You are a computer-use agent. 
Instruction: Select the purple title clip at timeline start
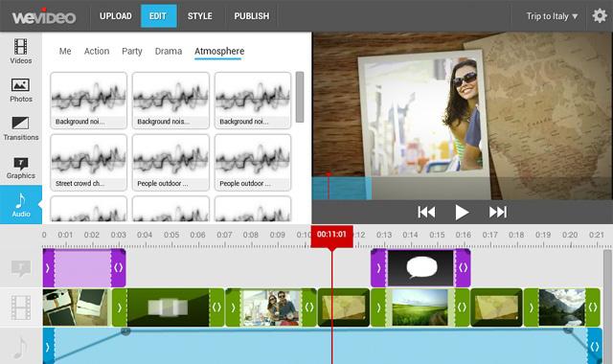(x=83, y=268)
